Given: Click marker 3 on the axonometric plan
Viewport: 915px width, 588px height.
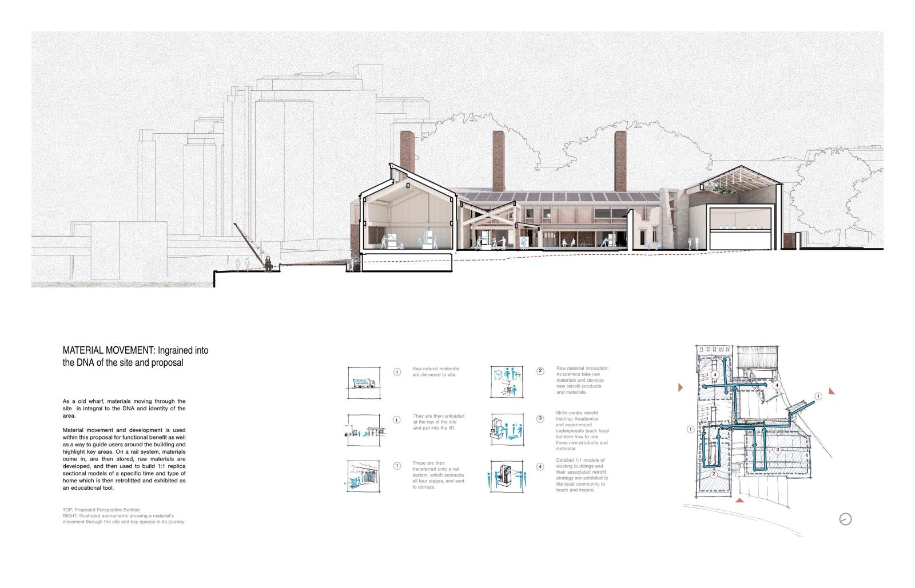Looking at the screenshot, I should point(777,450).
